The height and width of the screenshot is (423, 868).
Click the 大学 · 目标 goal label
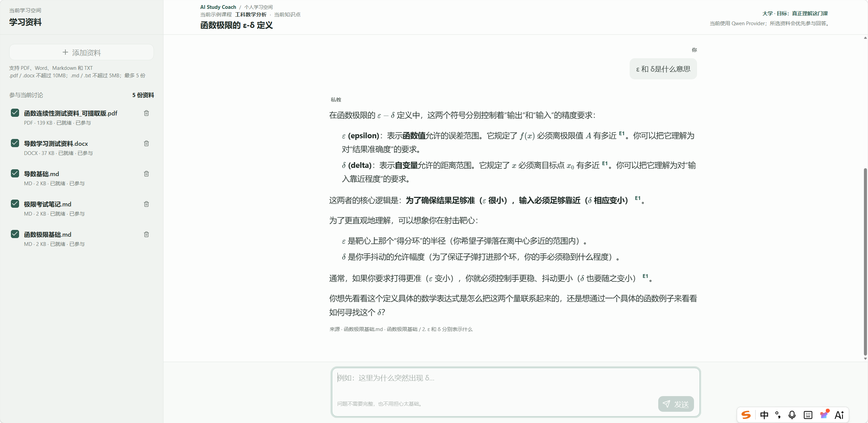click(x=795, y=13)
